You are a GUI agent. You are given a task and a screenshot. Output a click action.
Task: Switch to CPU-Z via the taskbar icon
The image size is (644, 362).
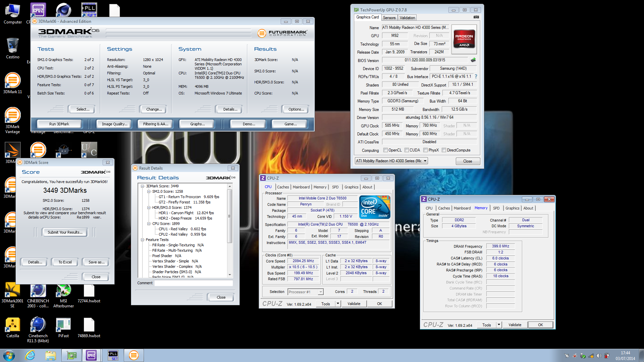[x=91, y=355]
